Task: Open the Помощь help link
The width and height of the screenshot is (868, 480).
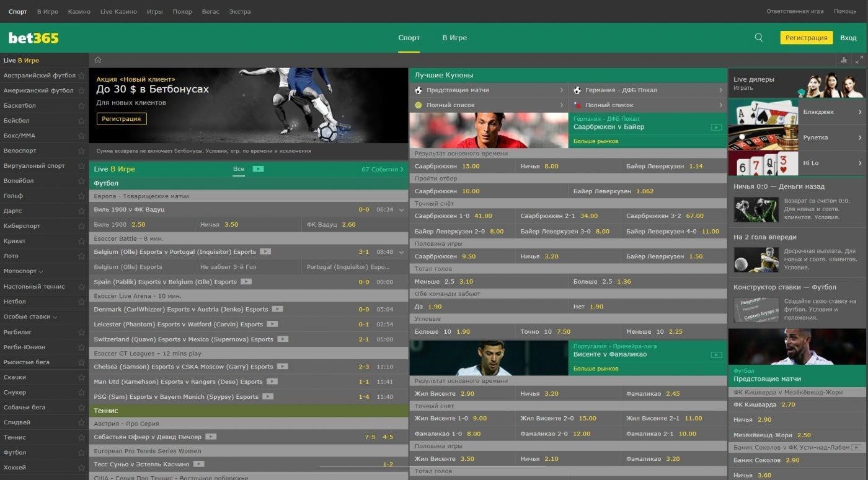Action: (x=845, y=12)
